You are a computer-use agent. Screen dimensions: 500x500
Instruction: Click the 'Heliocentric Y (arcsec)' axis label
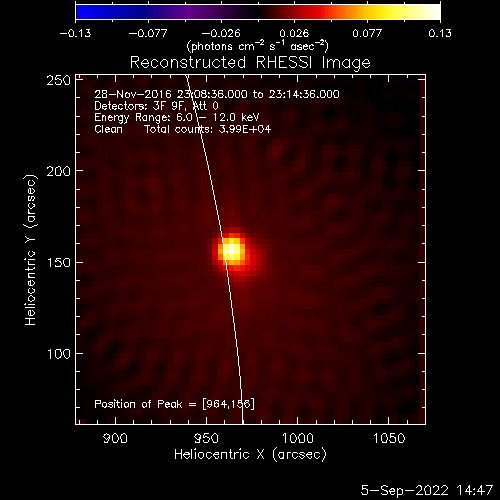click(30, 250)
